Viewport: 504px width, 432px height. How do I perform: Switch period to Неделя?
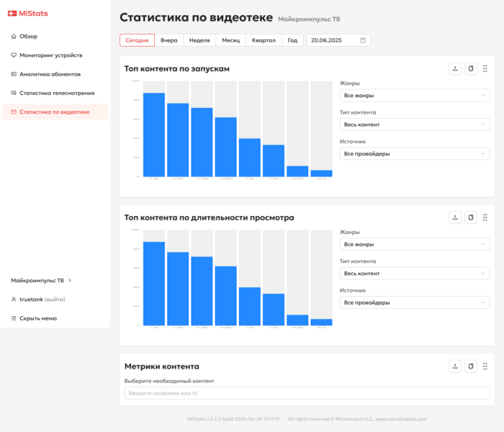point(199,40)
